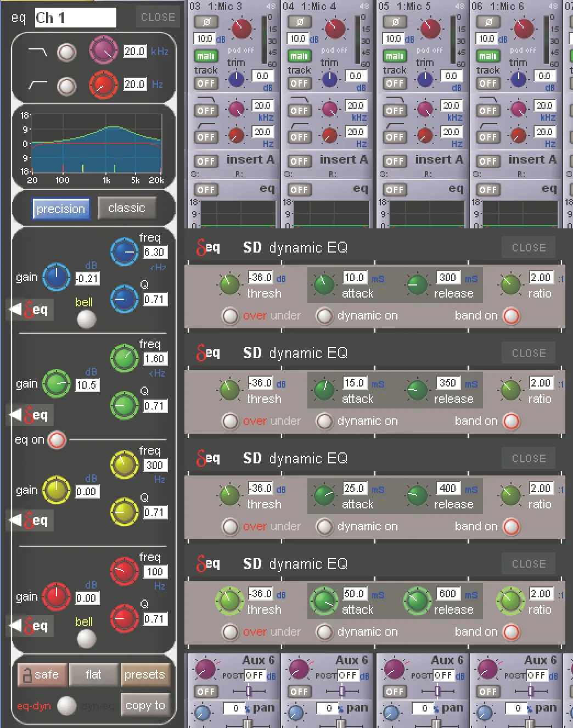This screenshot has width=573, height=728.
Task: Click the third dynamic EQ attack knob (25.0 mS)
Action: click(x=324, y=495)
